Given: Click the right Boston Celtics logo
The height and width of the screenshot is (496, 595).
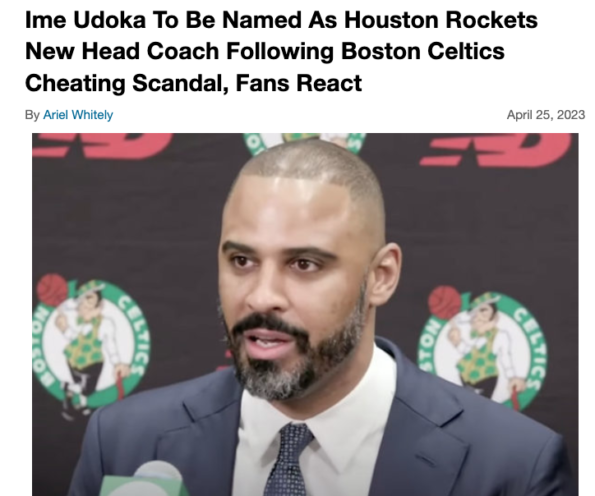Looking at the screenshot, I should click(x=483, y=347).
